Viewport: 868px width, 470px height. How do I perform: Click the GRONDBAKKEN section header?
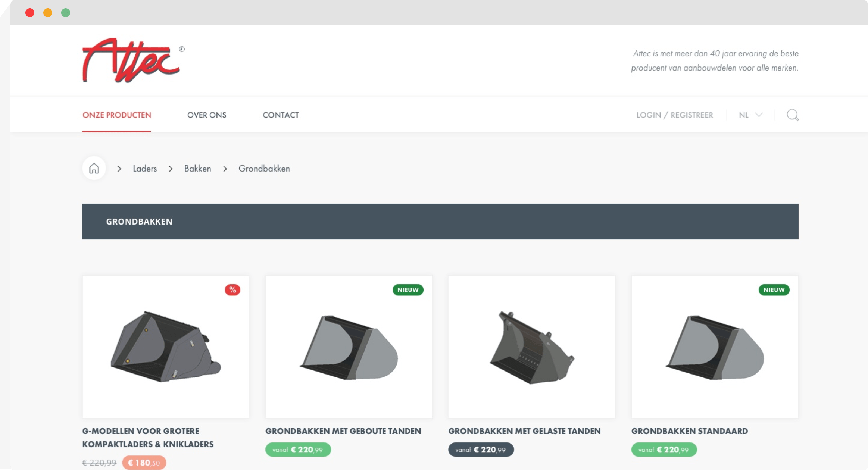tap(440, 222)
